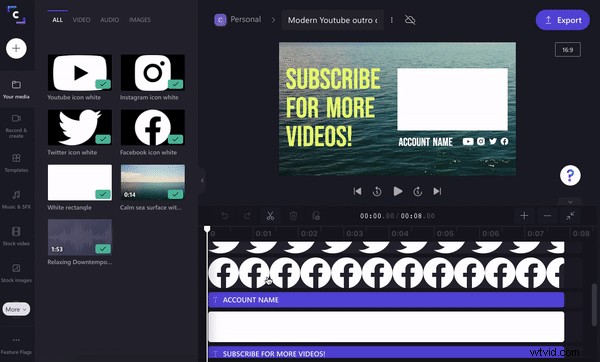This screenshot has width=600, height=362.
Task: Click the redo arrow
Action: [x=248, y=216]
